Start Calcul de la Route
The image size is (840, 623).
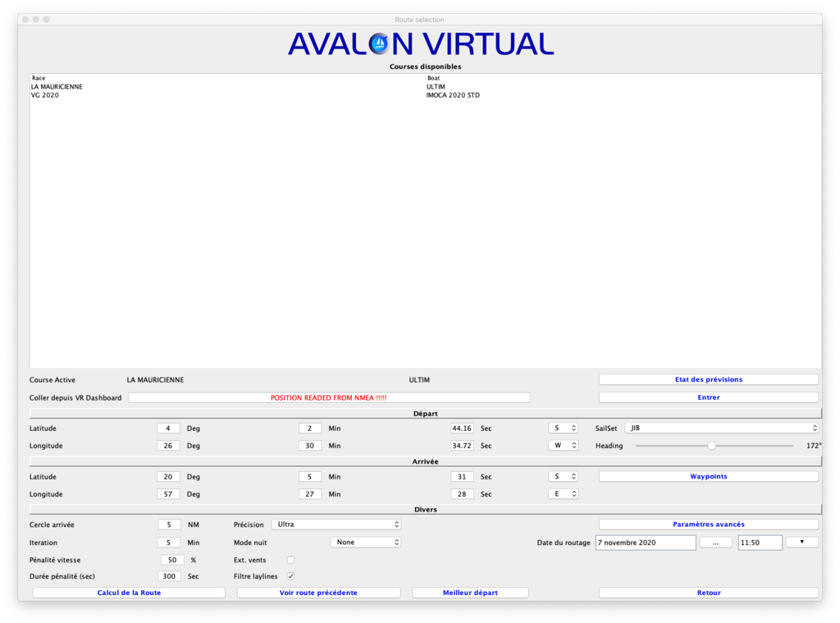point(129,593)
